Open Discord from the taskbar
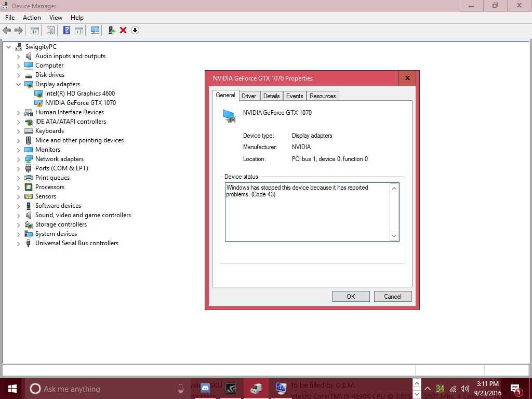Image resolution: width=532 pixels, height=399 pixels. (x=205, y=389)
